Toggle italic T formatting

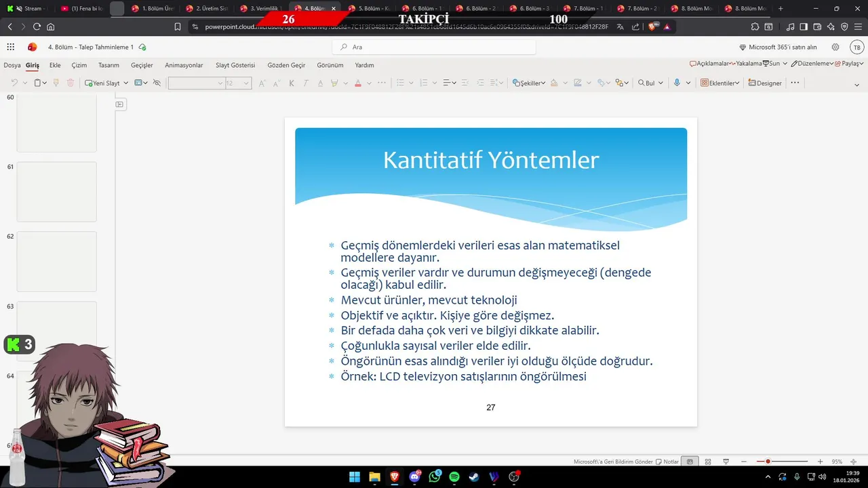point(306,83)
